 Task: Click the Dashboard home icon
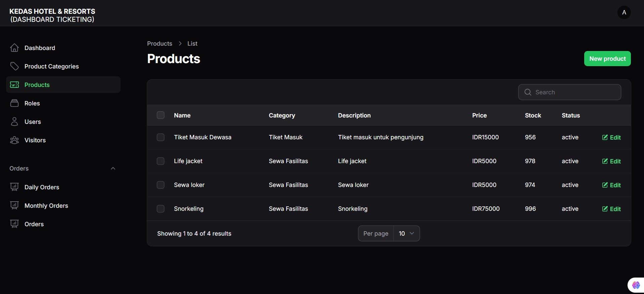(14, 48)
